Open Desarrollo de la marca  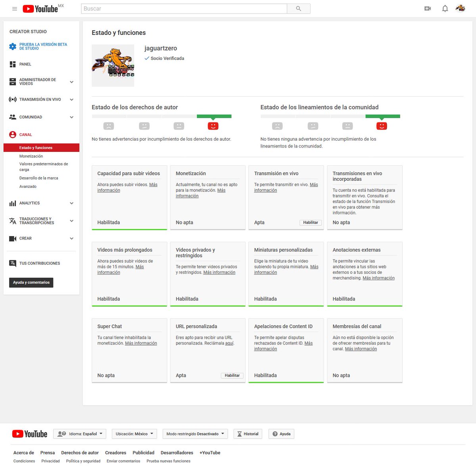tap(39, 178)
